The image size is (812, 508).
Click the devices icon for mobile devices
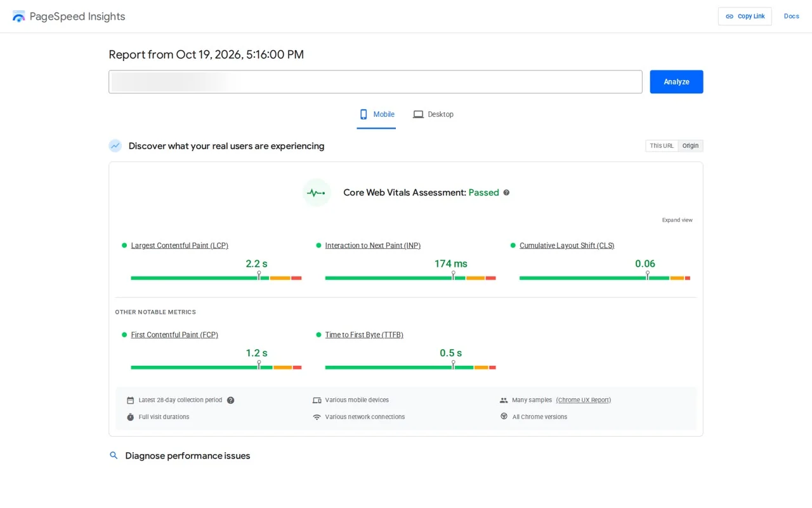pyautogui.click(x=317, y=400)
